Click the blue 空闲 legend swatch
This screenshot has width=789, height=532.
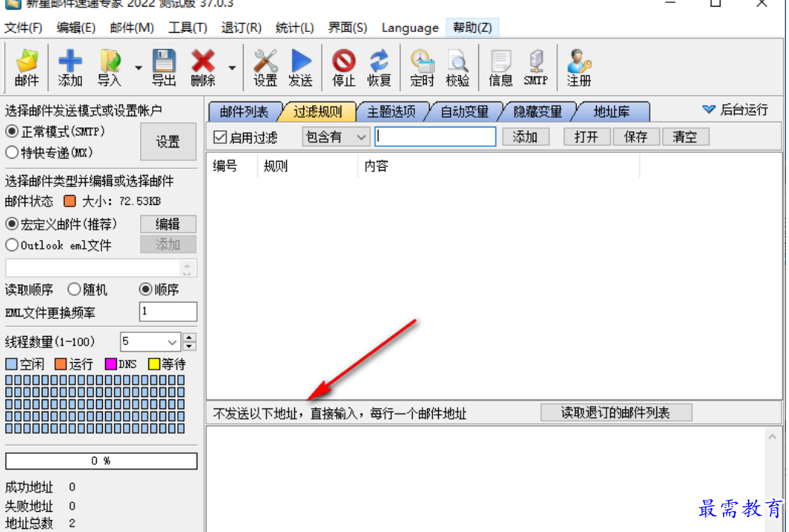pyautogui.click(x=11, y=364)
